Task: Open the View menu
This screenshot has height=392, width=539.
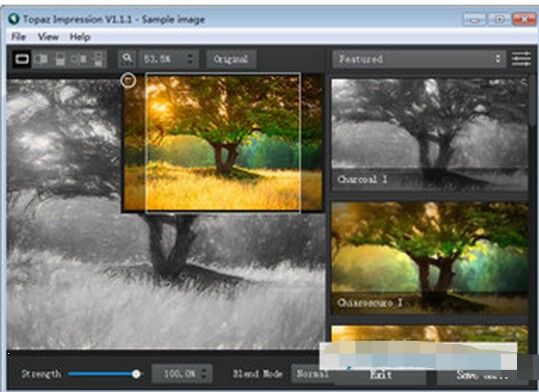Action: (x=48, y=36)
